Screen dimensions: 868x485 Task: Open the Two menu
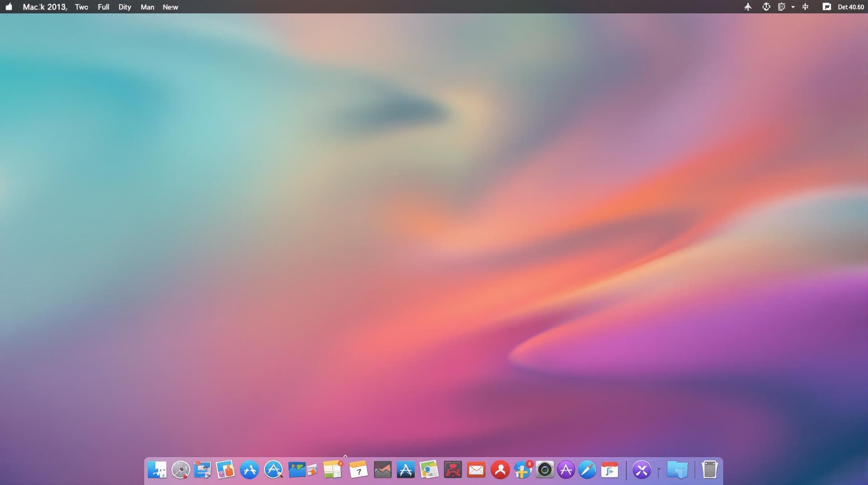81,7
